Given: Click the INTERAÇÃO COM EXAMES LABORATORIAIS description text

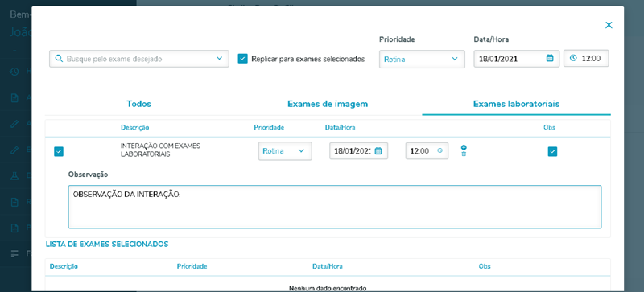Looking at the screenshot, I should tap(160, 150).
